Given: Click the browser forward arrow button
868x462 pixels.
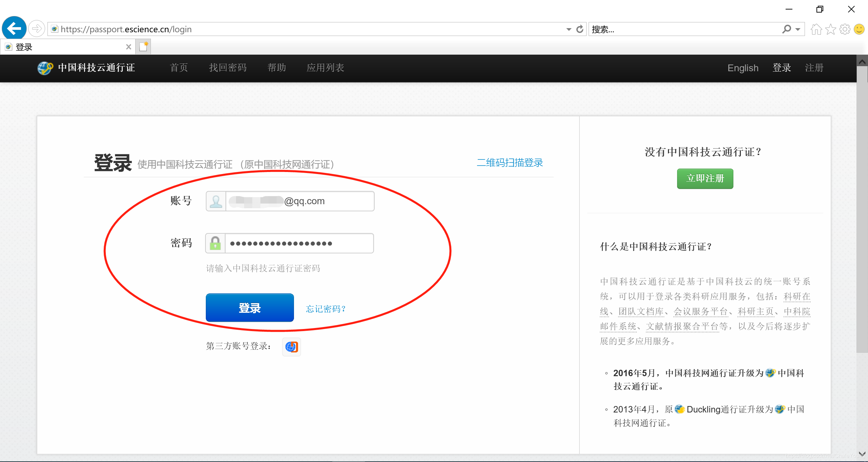Looking at the screenshot, I should 37,29.
